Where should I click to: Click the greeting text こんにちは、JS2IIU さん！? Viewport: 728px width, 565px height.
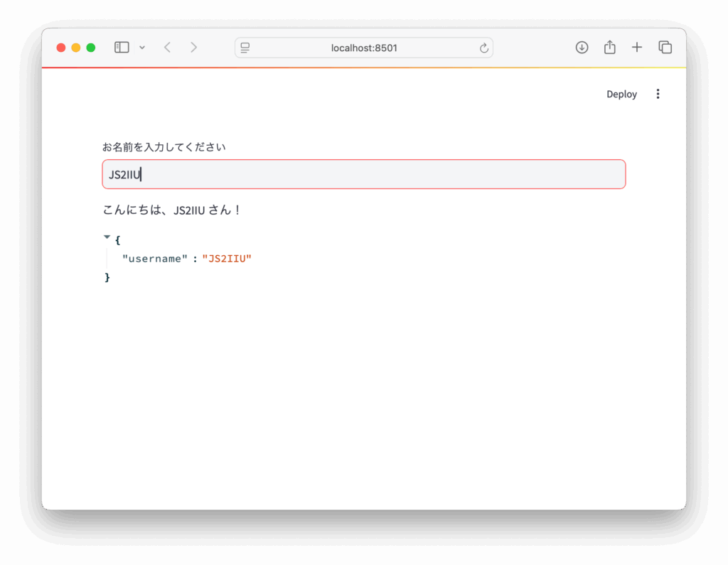[172, 210]
